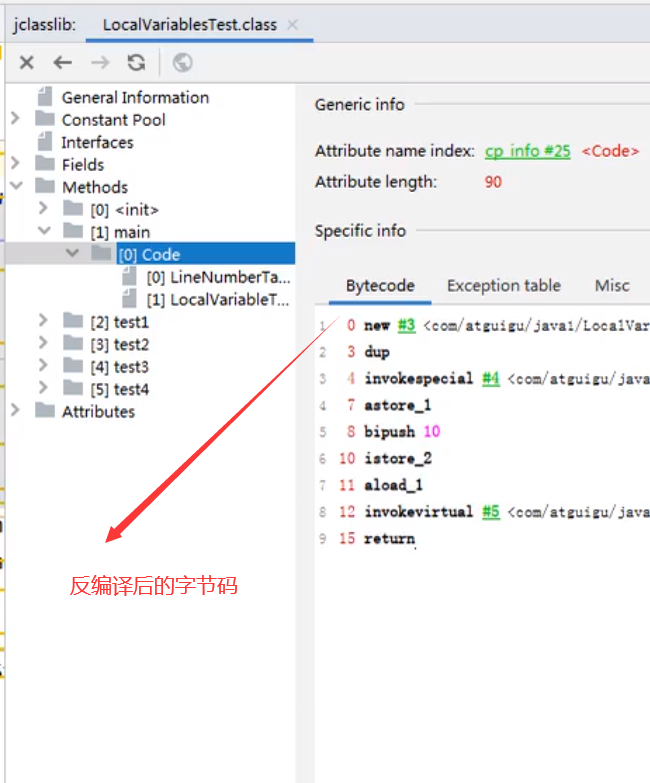This screenshot has width=650, height=783.
Task: Follow the #3 constant link on new
Action: coord(406,326)
